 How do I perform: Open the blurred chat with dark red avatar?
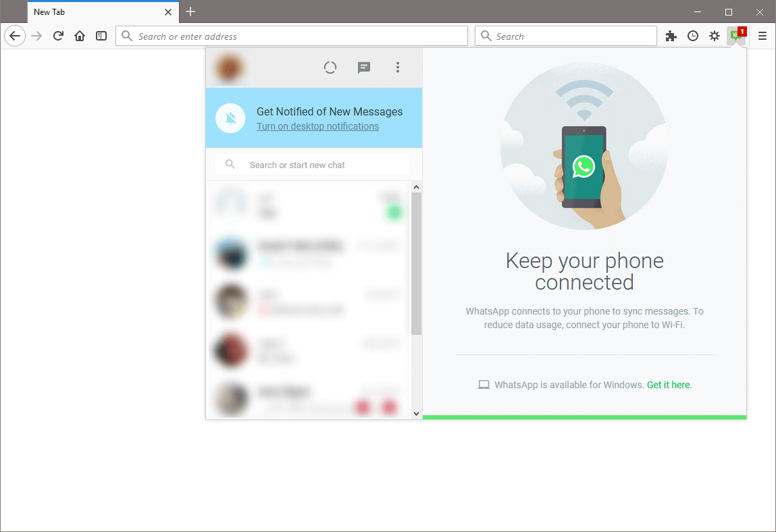coord(308,350)
